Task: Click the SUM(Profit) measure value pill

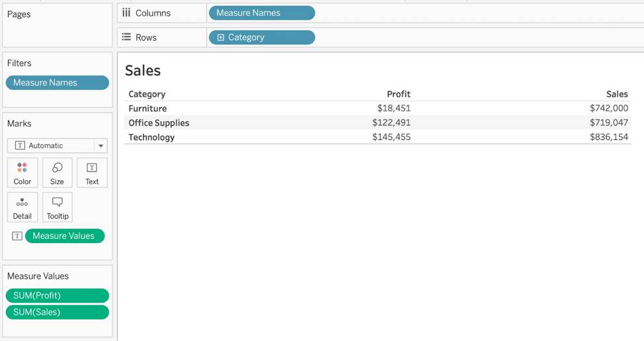Action: point(57,296)
